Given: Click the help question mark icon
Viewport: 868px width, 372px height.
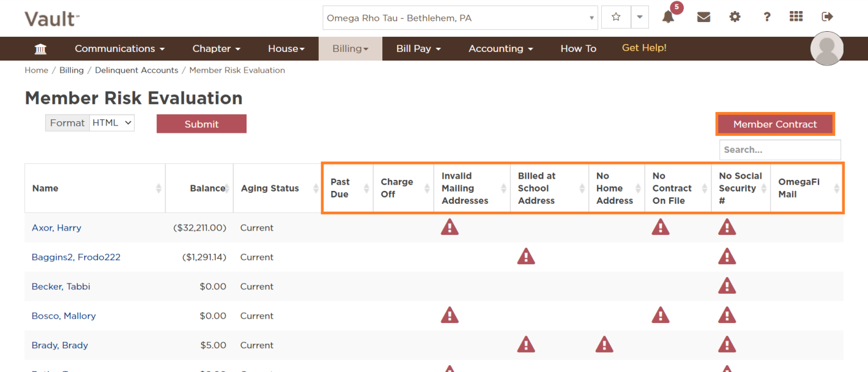Looking at the screenshot, I should coord(766,17).
